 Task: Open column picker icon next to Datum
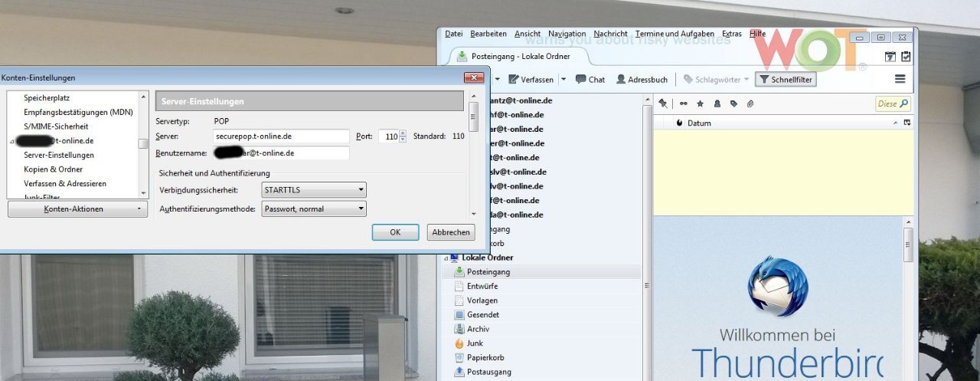[x=908, y=123]
